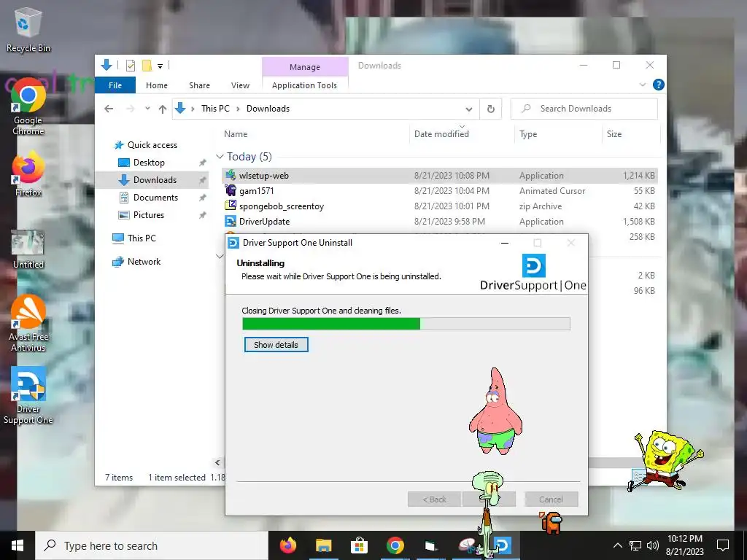Open the Firefox desktop shortcut
747x560 pixels.
(x=28, y=174)
